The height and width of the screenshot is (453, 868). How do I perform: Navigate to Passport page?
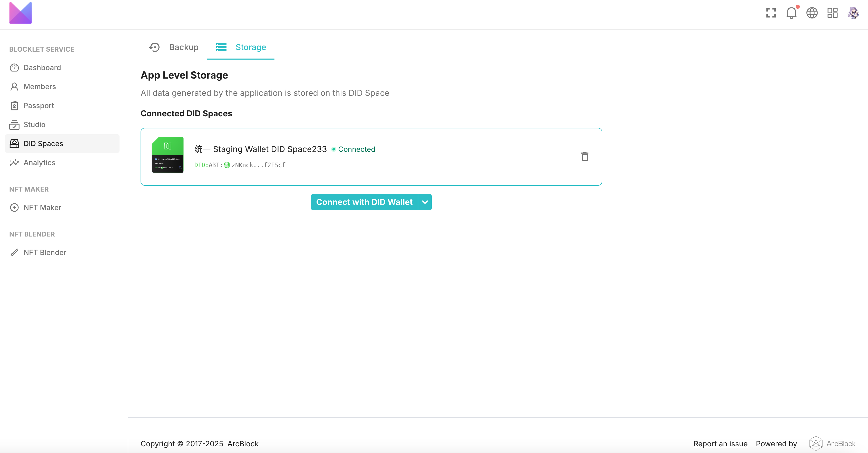(38, 106)
